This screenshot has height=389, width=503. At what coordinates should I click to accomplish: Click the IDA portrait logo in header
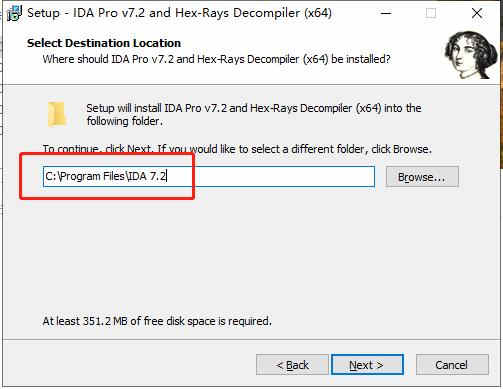[471, 55]
